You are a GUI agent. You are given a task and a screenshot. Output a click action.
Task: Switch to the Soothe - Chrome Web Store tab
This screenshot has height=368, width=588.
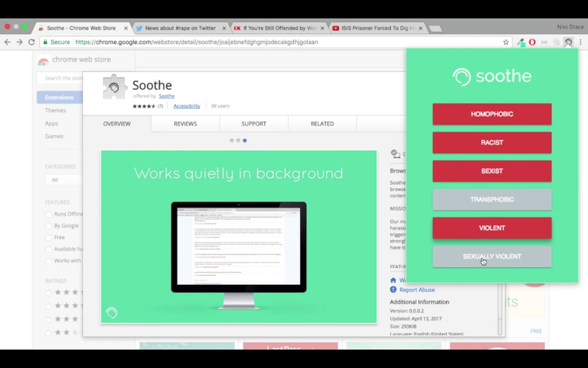coord(82,28)
